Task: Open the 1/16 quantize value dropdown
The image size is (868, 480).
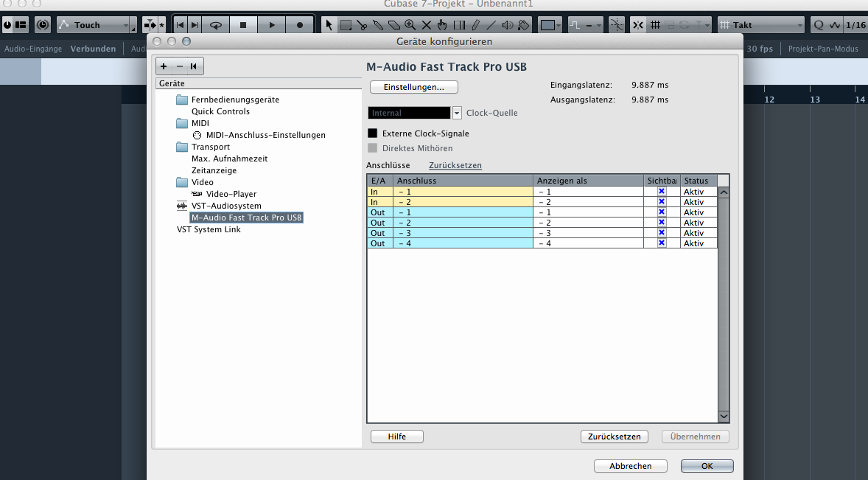Action: (x=855, y=25)
